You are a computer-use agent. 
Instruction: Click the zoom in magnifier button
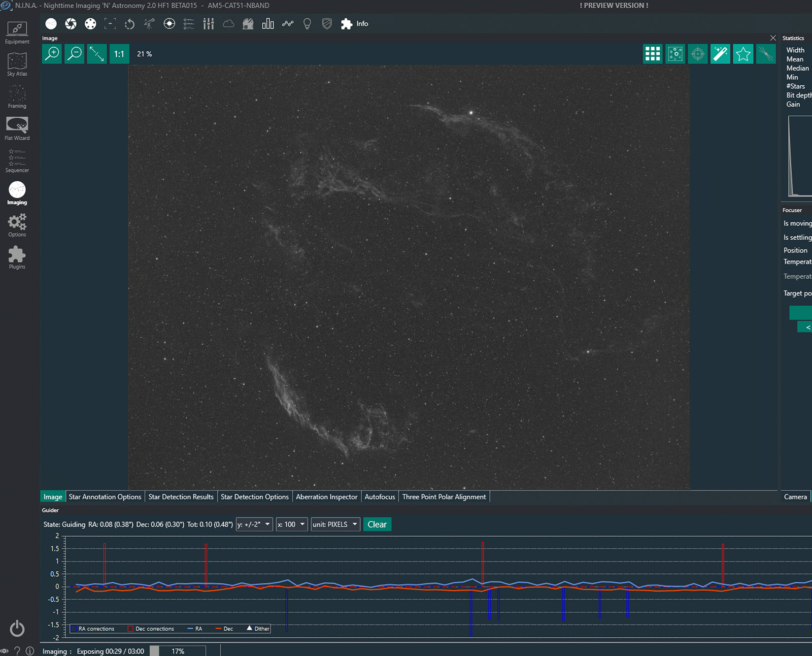(x=52, y=54)
